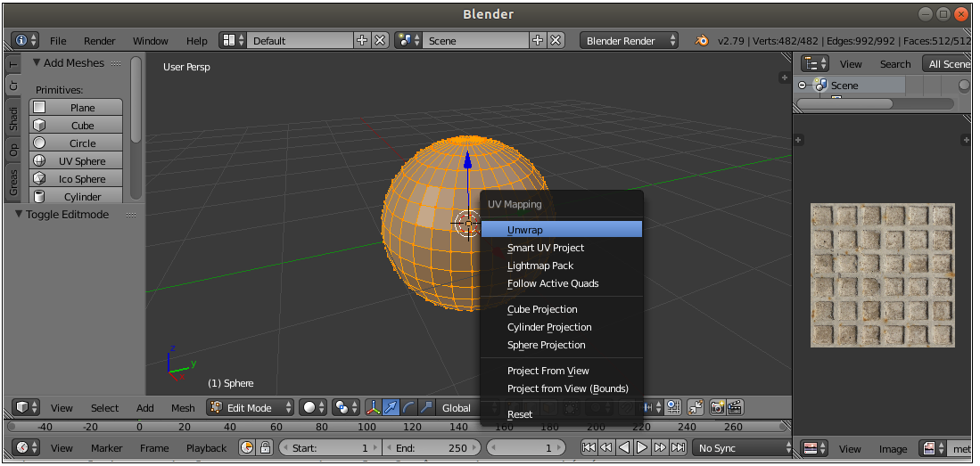Show the 3D viewport properties region via plus

tap(784, 78)
